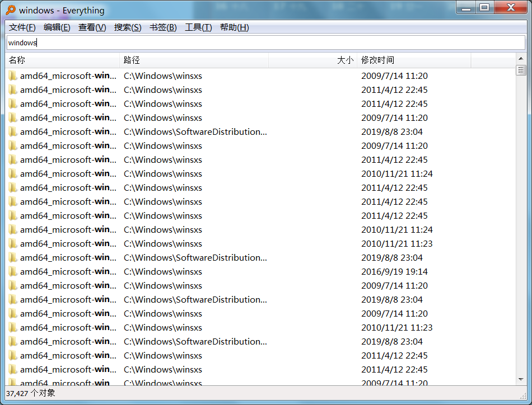Sort results by the 路径 column header
532x405 pixels.
click(x=194, y=60)
